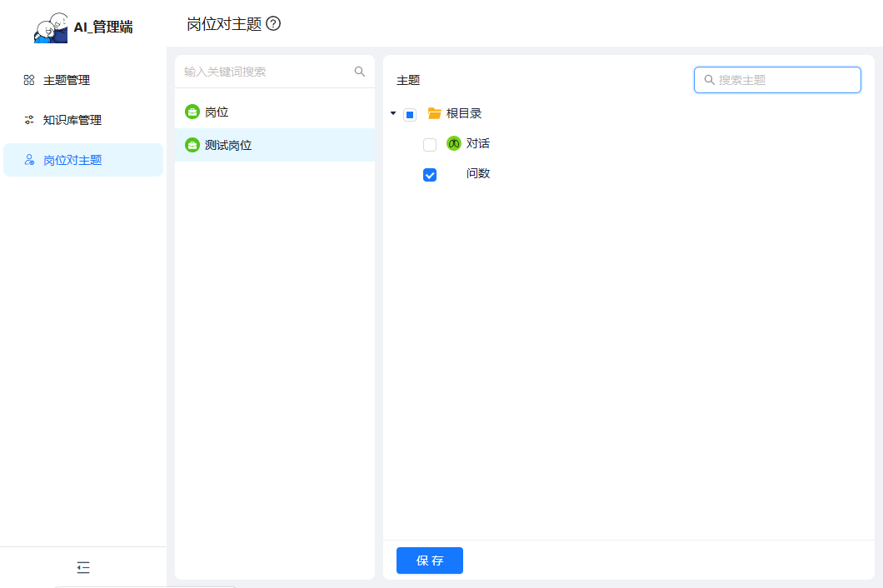Click the 输入关键词搜索 input box
883x588 pixels.
265,72
